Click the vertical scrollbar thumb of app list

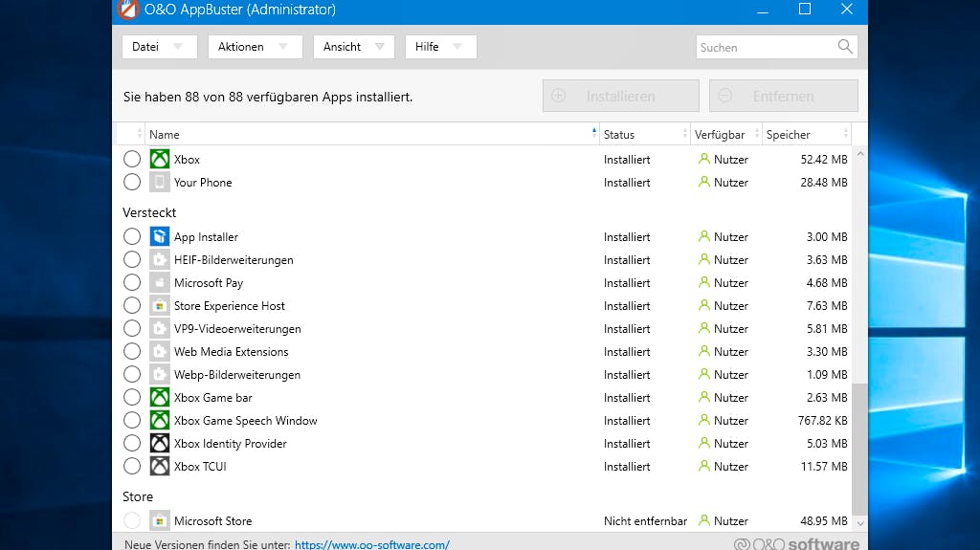coord(860,449)
